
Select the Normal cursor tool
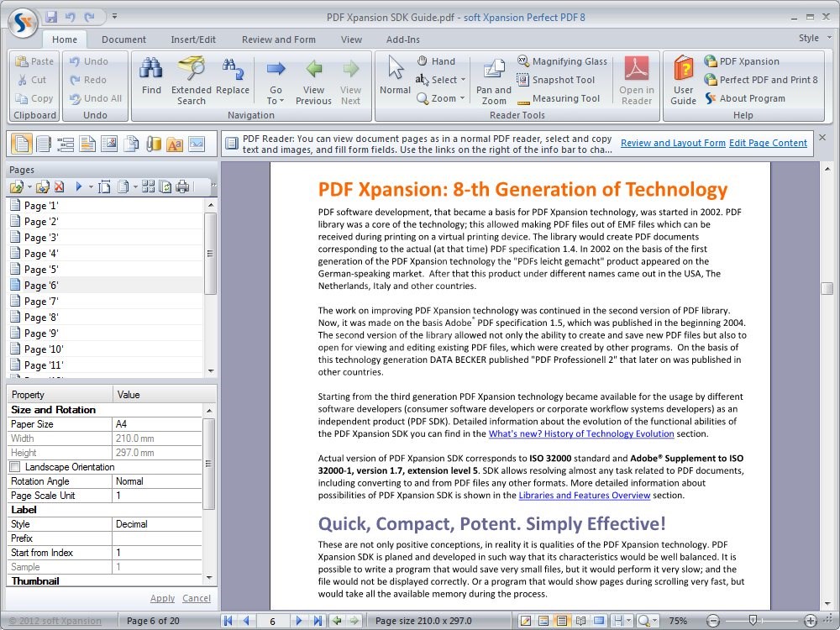pos(396,75)
